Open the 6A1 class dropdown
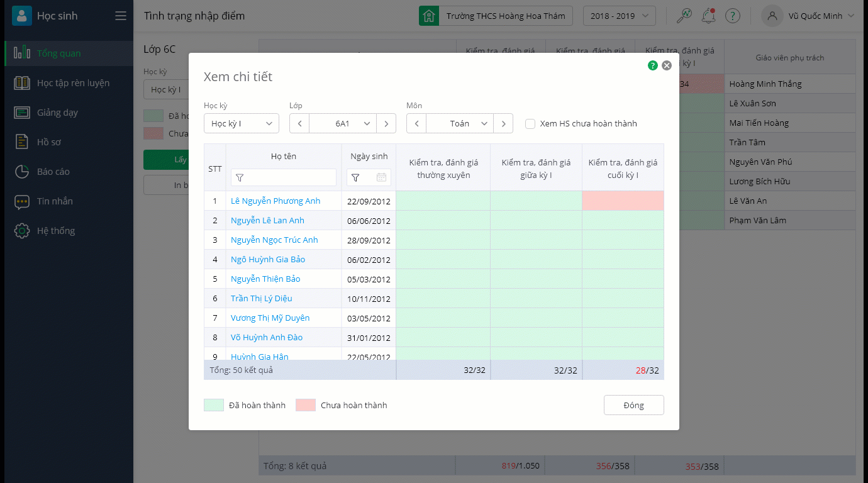 click(343, 124)
